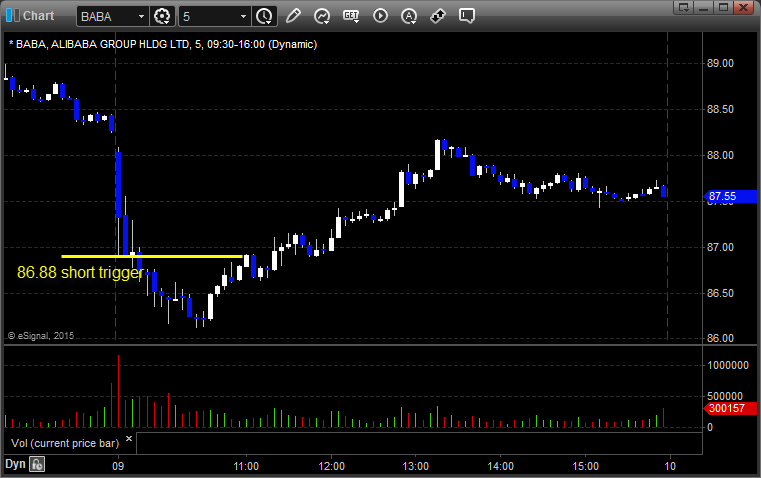Select the pencil drawing tool
Image resolution: width=761 pixels, height=478 pixels.
293,16
